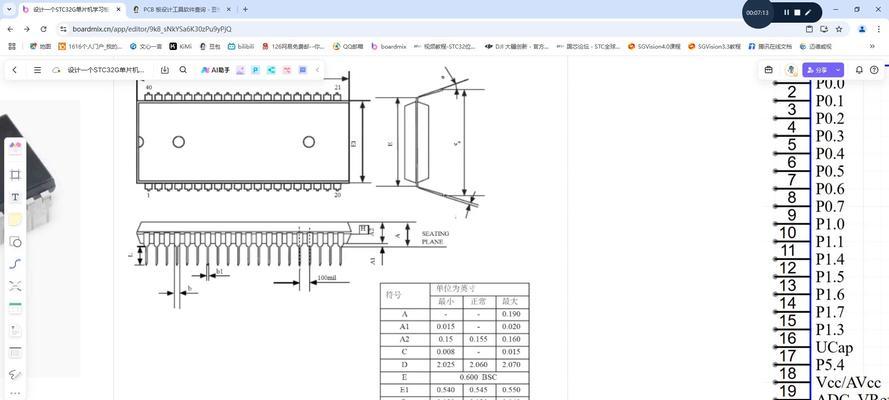Select the 设计一个STC32G单片机学习 browser tab
This screenshot has width=889, height=400.
71,10
